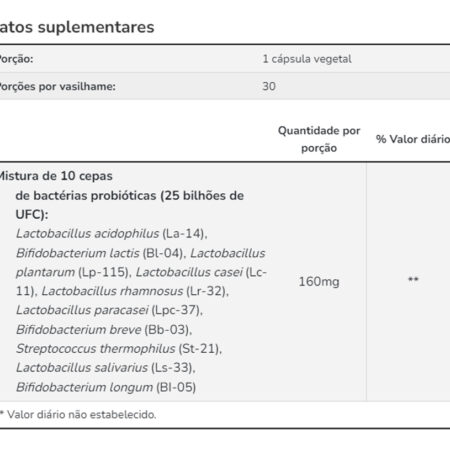Click the '1 cápsula vegetal' value
The width and height of the screenshot is (450, 450).
pyautogui.click(x=307, y=59)
